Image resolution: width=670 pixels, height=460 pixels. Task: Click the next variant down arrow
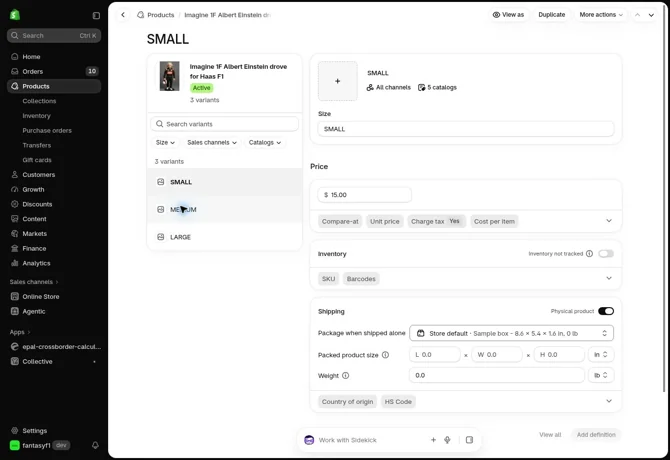click(651, 15)
